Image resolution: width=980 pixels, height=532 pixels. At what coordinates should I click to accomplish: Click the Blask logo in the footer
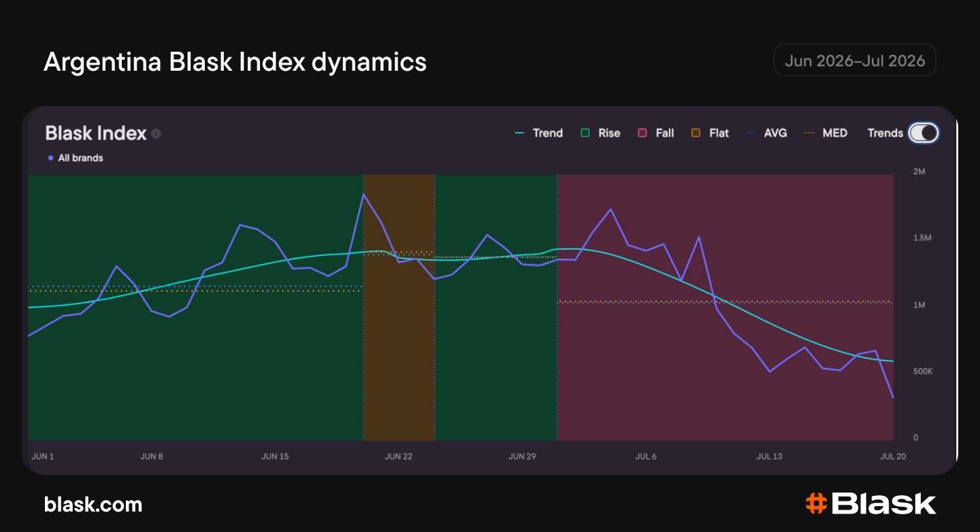(870, 503)
